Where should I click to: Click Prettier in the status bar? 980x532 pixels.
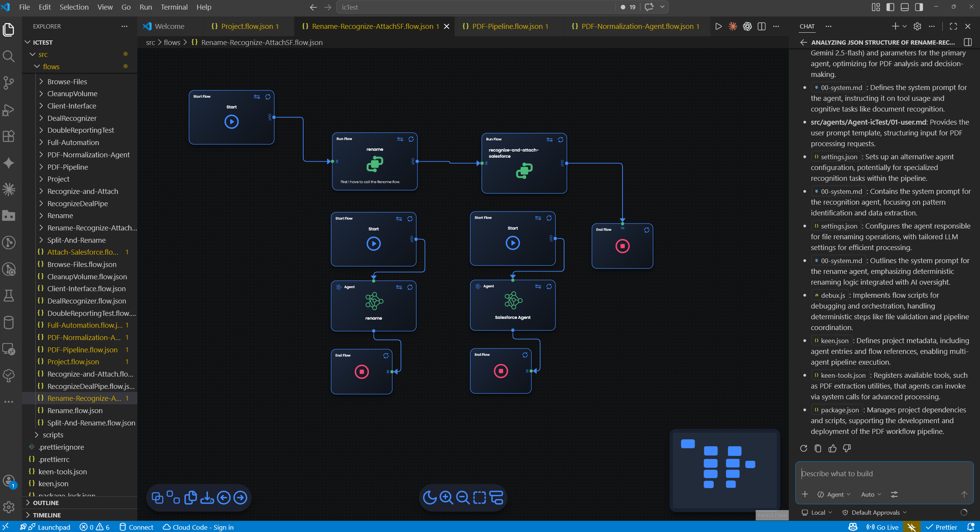coord(942,527)
